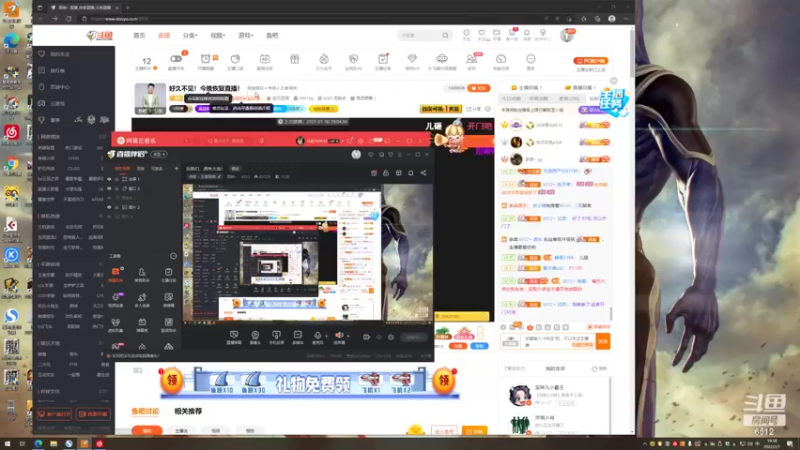
Task: Switch to the 鱼吧讨论 tab
Action: 145,411
